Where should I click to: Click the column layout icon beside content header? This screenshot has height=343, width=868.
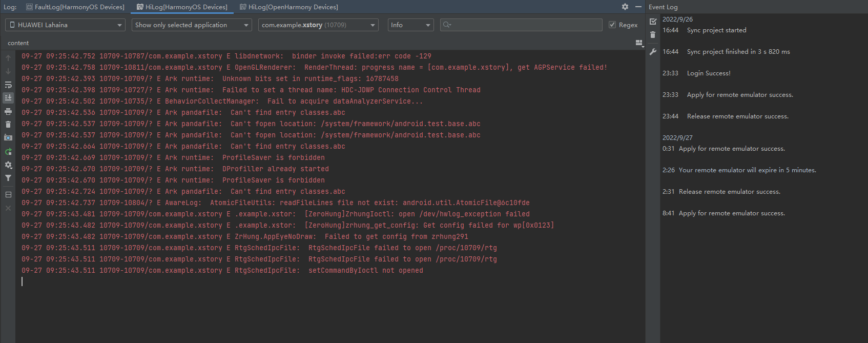(639, 43)
